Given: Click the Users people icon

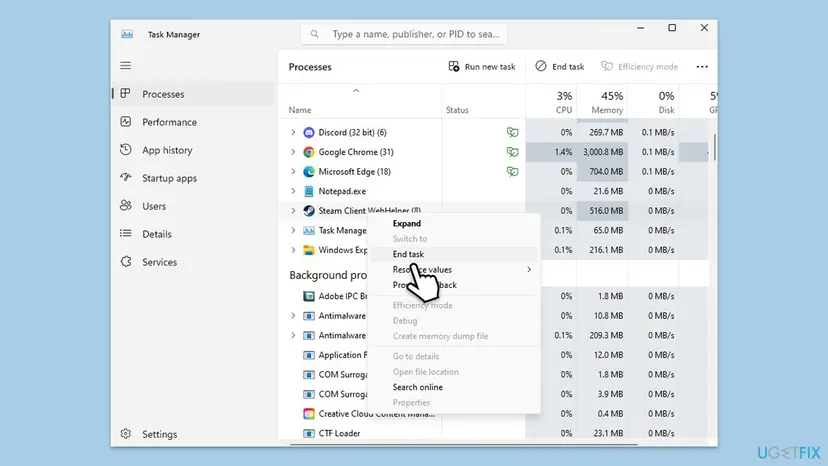Looking at the screenshot, I should pyautogui.click(x=125, y=206).
